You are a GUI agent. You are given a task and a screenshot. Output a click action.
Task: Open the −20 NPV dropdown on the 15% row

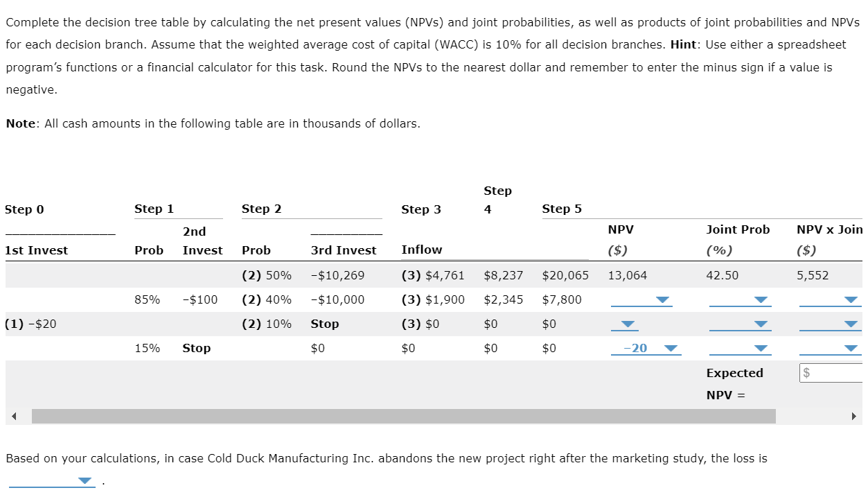click(669, 348)
